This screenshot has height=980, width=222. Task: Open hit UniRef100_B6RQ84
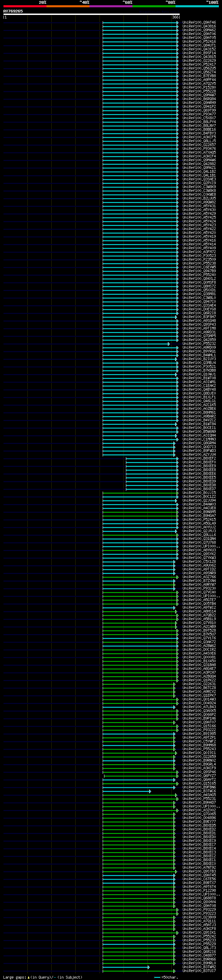[199, 99]
